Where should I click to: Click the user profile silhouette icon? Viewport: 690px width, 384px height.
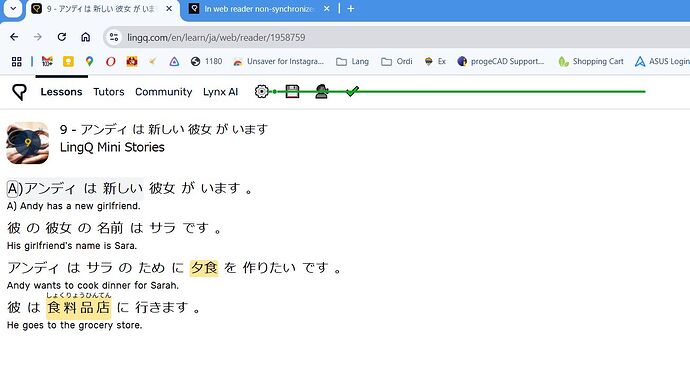(x=322, y=91)
